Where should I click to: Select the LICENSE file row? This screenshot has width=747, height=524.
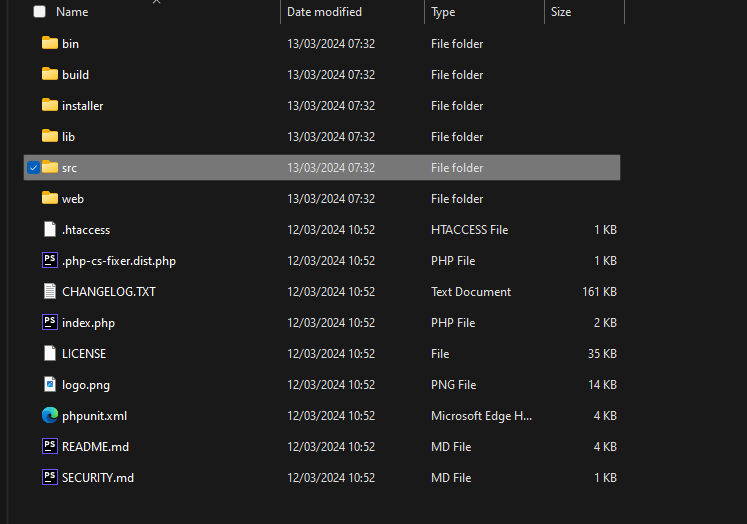coord(322,353)
